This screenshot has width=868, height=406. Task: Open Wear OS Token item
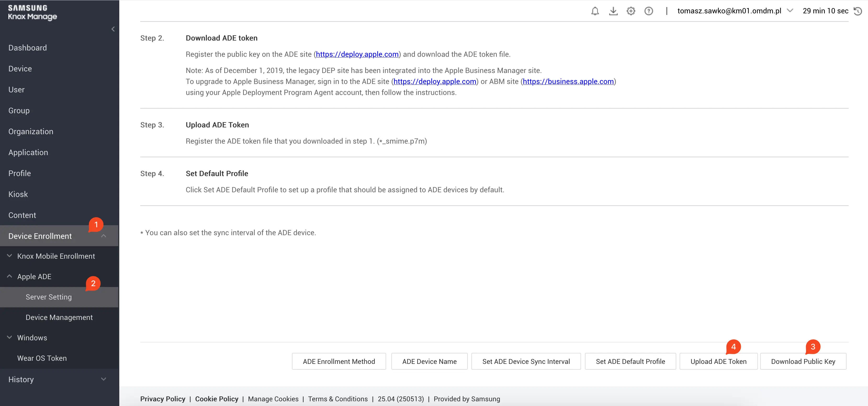click(42, 358)
